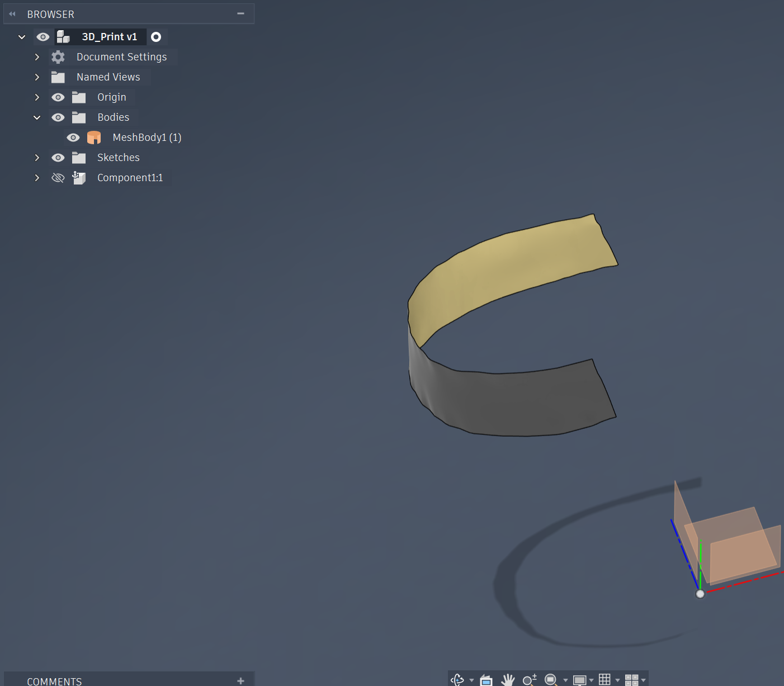Collapse the Bodies folder

coord(37,117)
